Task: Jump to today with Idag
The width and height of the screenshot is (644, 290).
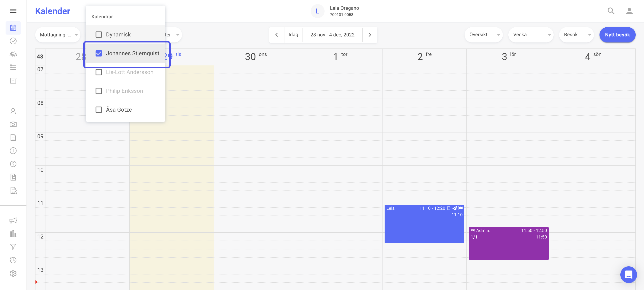Action: pos(293,35)
